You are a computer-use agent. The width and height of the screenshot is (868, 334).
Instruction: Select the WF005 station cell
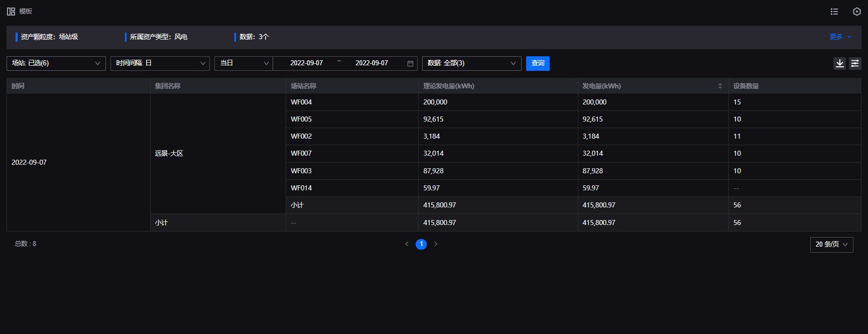tap(352, 119)
